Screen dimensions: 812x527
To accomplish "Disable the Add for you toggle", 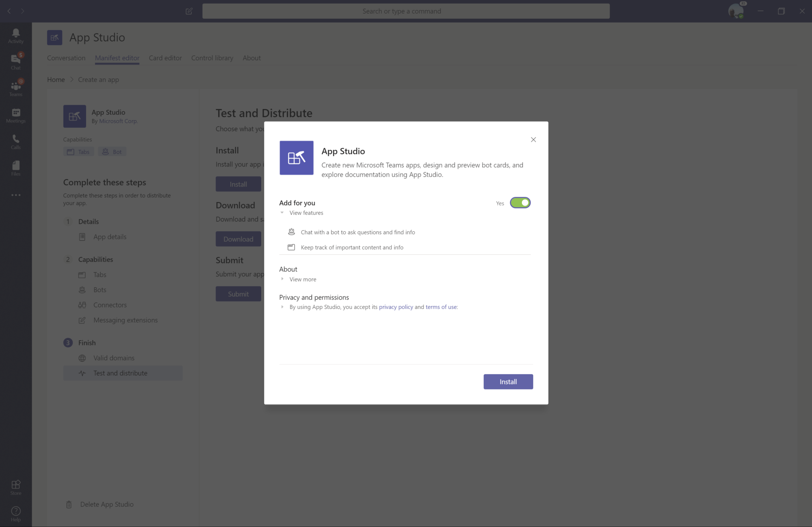I will pos(520,202).
